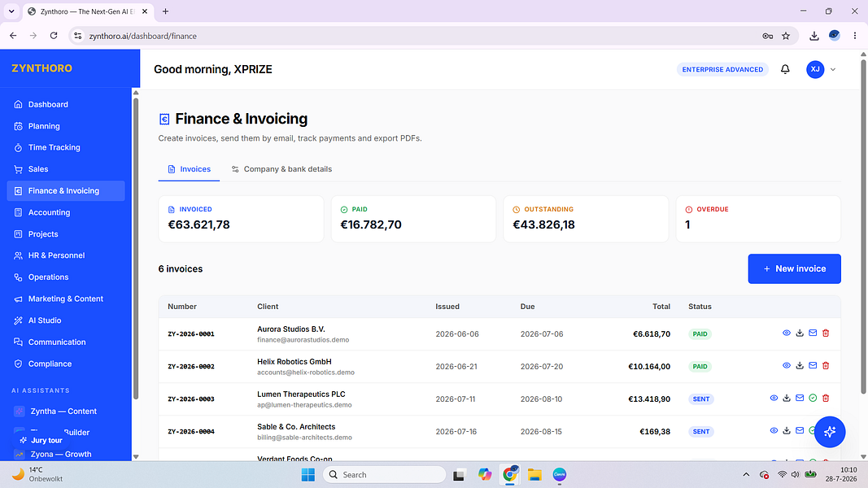Navigate to Time Tracking section
Screen dimensions: 868x488
(x=66, y=148)
